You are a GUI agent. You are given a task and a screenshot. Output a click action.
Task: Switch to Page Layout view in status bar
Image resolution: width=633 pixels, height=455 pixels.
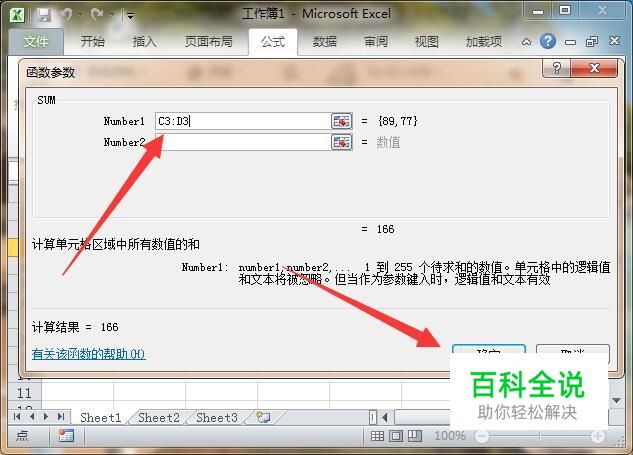tap(396, 436)
